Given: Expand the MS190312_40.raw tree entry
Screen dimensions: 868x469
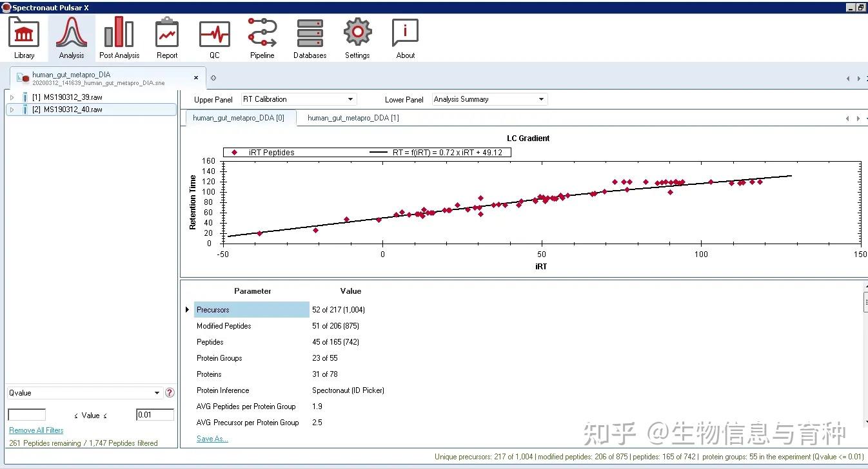Looking at the screenshot, I should coord(12,109).
